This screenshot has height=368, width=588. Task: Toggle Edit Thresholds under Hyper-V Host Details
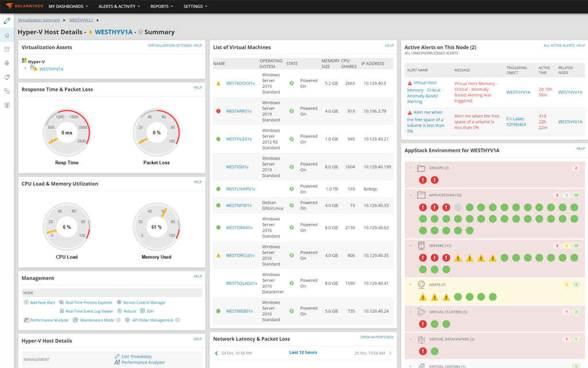136,356
